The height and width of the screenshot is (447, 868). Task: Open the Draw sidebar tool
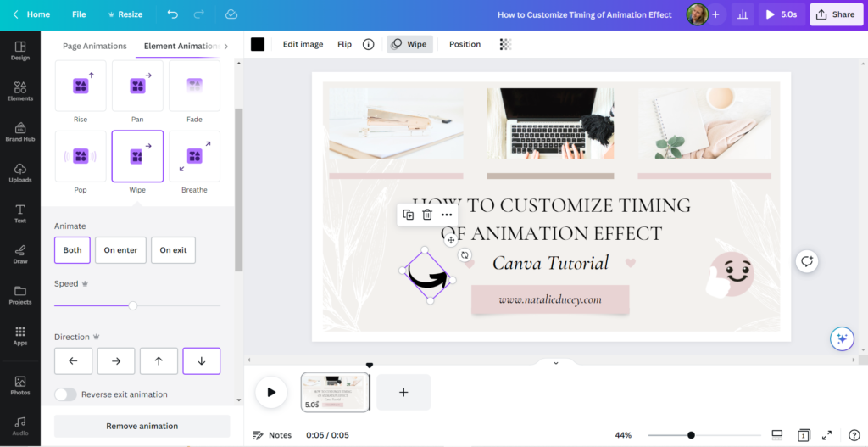pyautogui.click(x=20, y=254)
